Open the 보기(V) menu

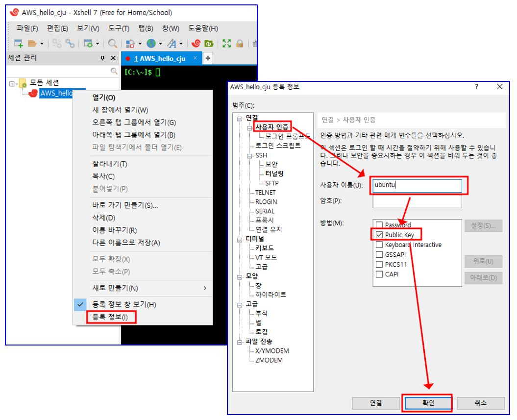[x=88, y=29]
